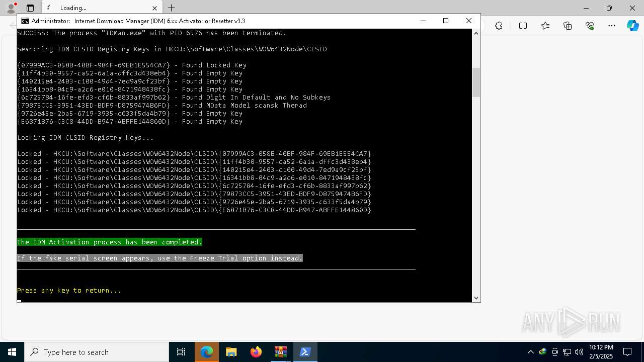Viewport: 644px width, 362px height.
Task: Open File Explorer from the taskbar
Action: tap(231, 352)
